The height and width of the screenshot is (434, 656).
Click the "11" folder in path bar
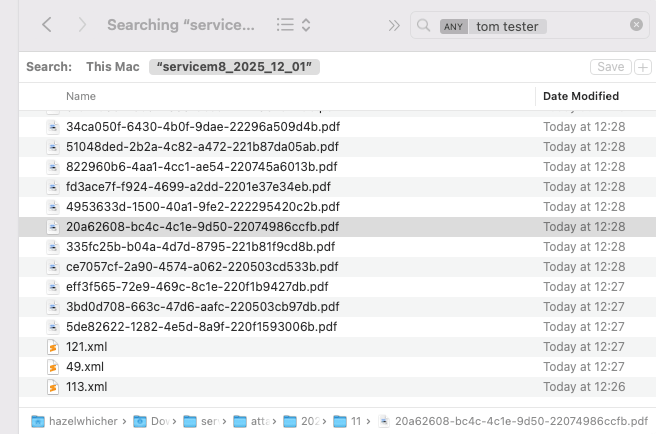[x=349, y=421]
